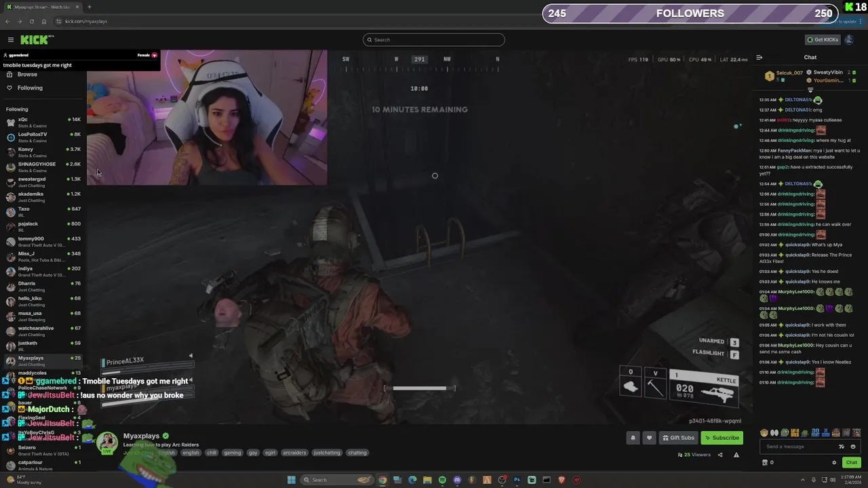The width and height of the screenshot is (868, 488).
Task: Click the Kick search field
Action: tap(434, 39)
